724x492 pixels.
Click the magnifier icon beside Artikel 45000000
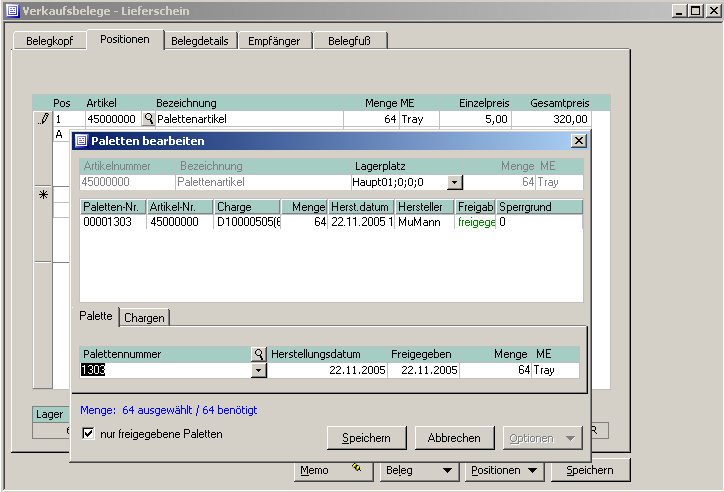click(149, 119)
